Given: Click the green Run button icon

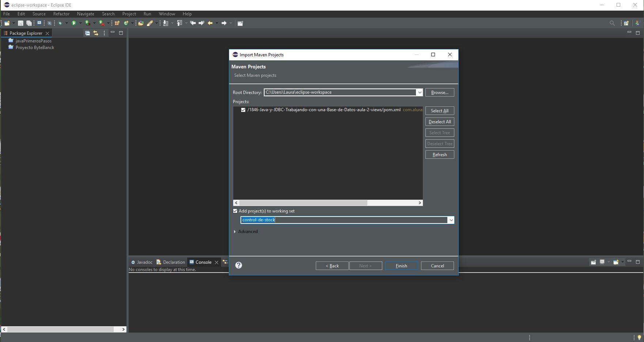Looking at the screenshot, I should pos(74,23).
